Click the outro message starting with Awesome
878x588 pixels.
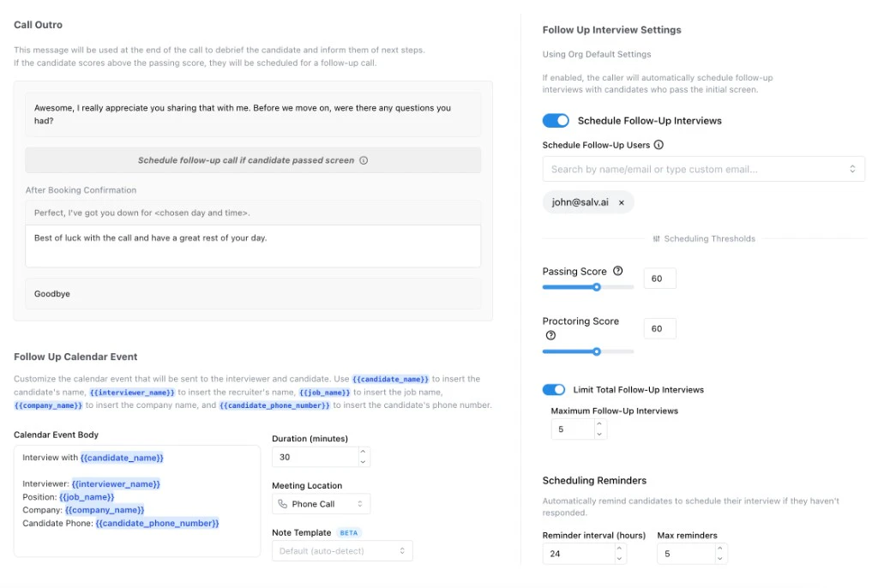[x=253, y=115]
